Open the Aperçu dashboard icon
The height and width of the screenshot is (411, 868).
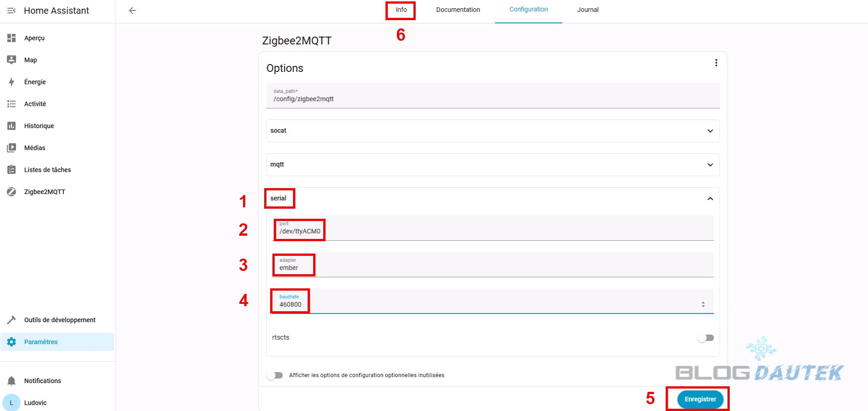(x=11, y=38)
